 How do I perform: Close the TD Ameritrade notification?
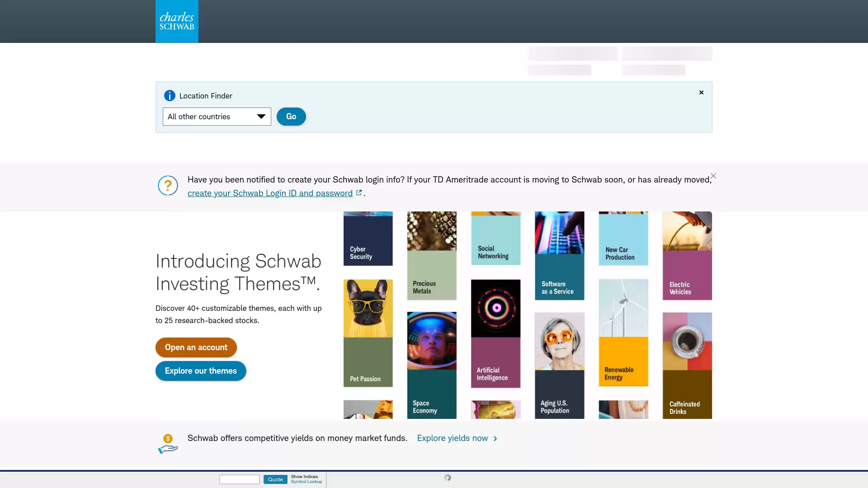713,176
